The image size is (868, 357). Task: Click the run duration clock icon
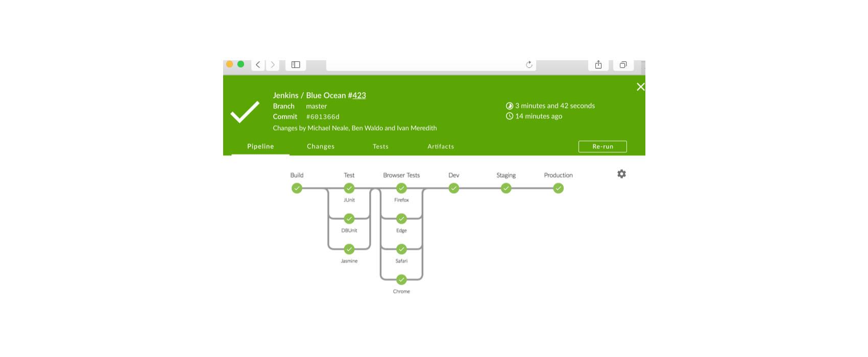(510, 106)
